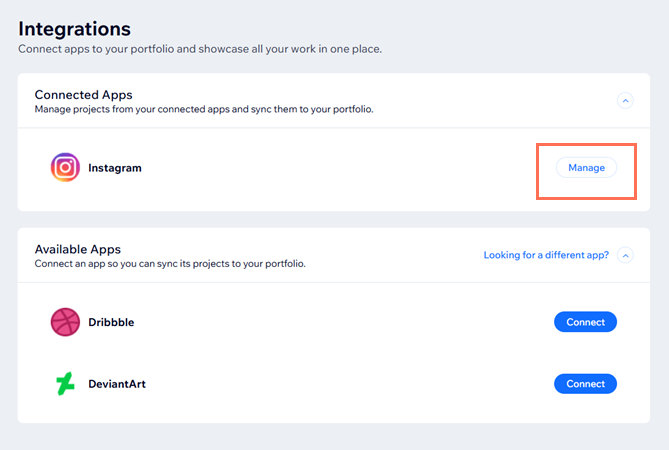Click the 'Connect apps to your portfolio' subtitle
Viewport: 669px width, 450px height.
(200, 49)
